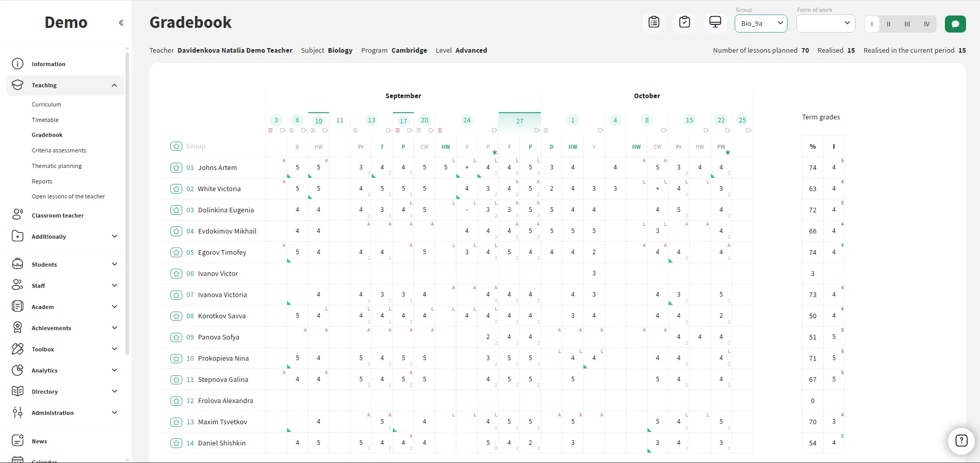Switch to term II period

pyautogui.click(x=889, y=24)
